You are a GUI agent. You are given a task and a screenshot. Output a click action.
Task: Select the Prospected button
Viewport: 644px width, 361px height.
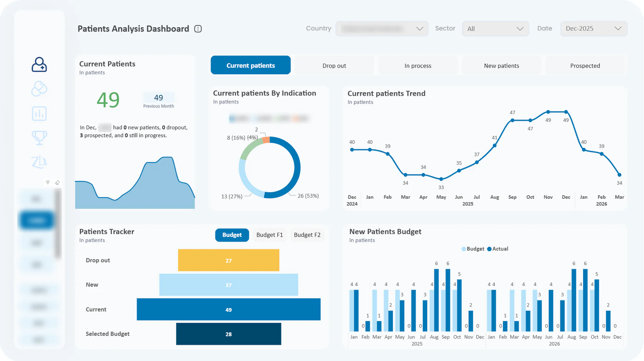[585, 65]
